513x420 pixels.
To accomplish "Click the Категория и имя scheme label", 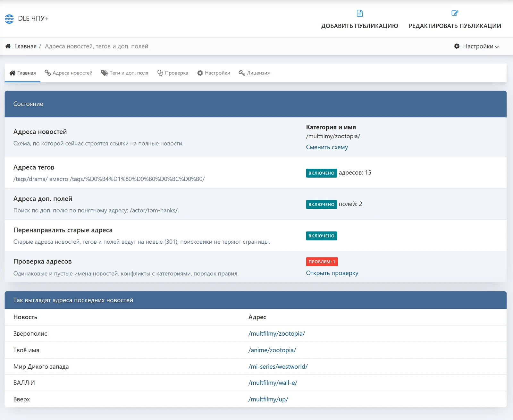I will (331, 127).
